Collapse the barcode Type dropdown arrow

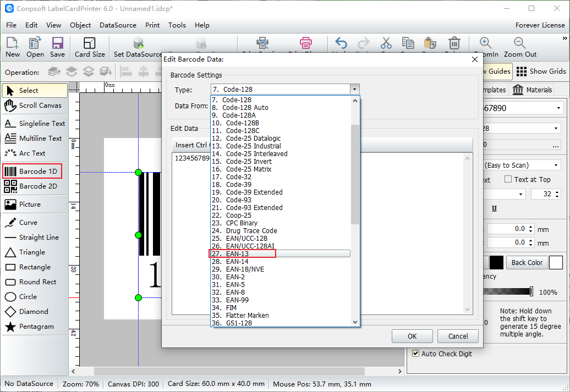(x=354, y=90)
